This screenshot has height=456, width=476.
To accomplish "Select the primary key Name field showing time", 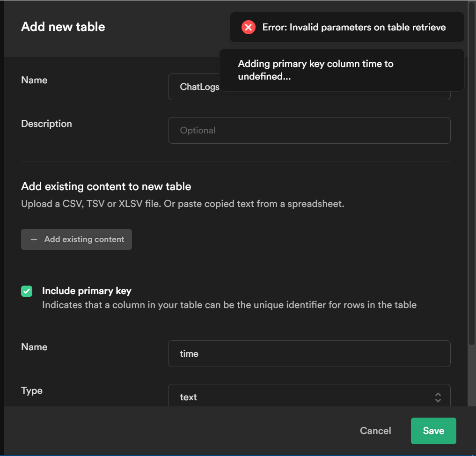I will (309, 353).
